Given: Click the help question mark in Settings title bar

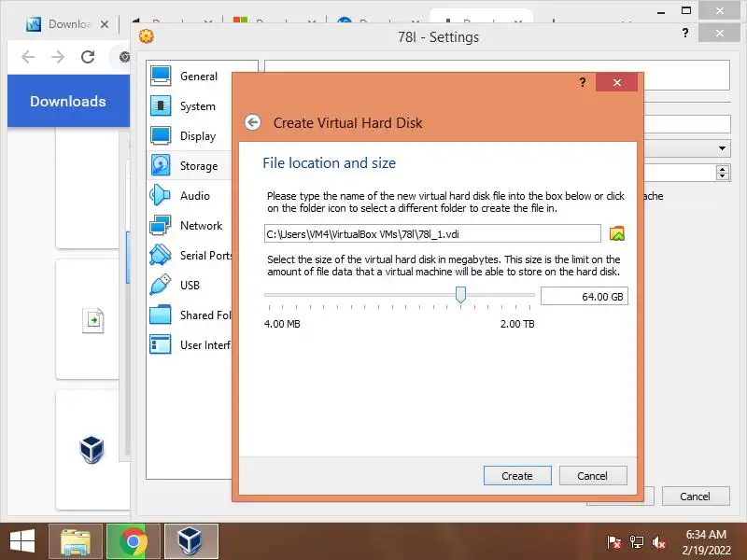Looking at the screenshot, I should pos(685,33).
